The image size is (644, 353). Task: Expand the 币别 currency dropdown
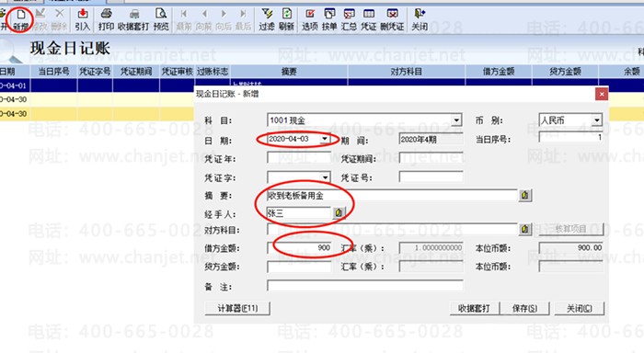pyautogui.click(x=597, y=120)
